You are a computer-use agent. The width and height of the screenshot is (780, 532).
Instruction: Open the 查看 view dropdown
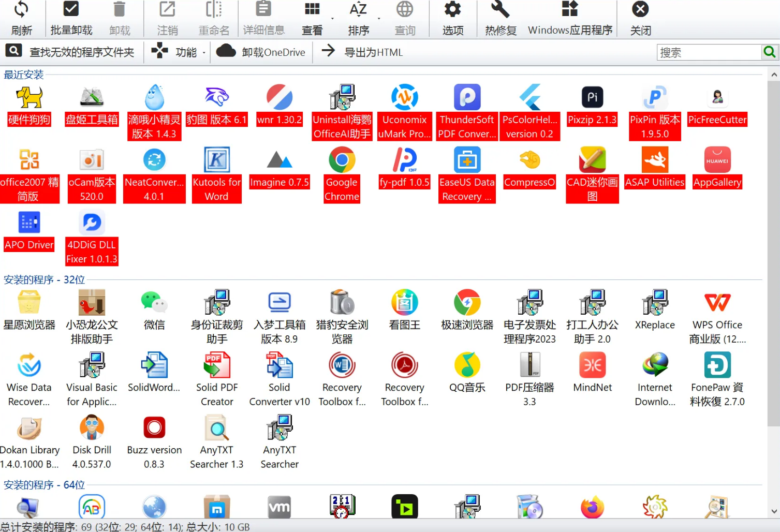tap(312, 17)
